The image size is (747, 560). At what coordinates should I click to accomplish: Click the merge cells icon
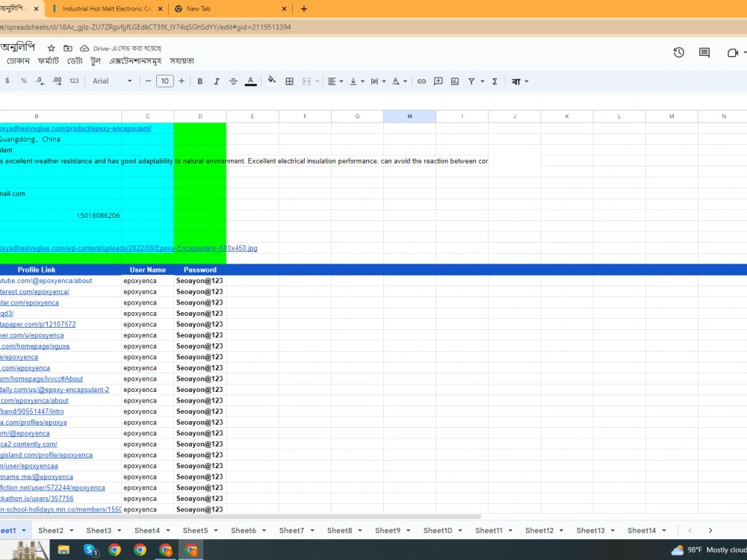click(307, 81)
